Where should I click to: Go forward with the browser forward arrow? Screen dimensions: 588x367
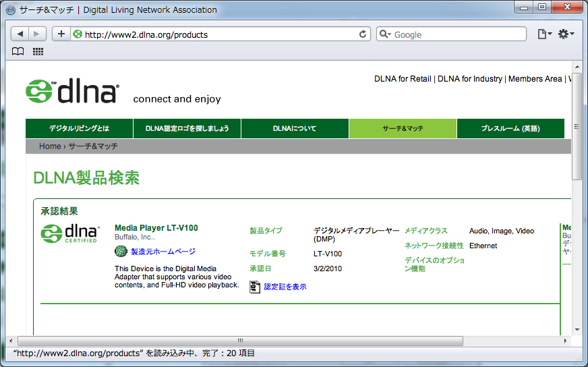(x=36, y=34)
